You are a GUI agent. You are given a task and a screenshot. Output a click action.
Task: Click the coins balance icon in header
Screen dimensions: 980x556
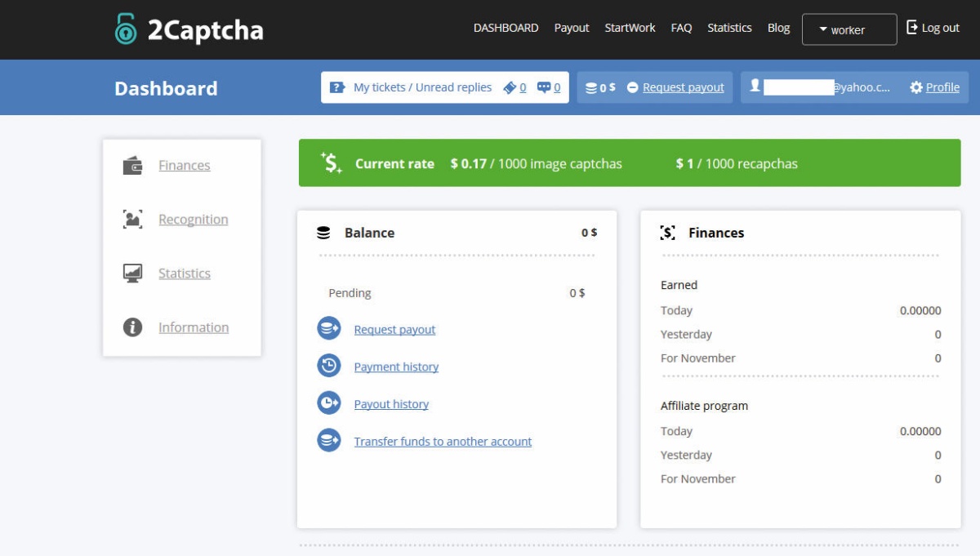tap(591, 87)
